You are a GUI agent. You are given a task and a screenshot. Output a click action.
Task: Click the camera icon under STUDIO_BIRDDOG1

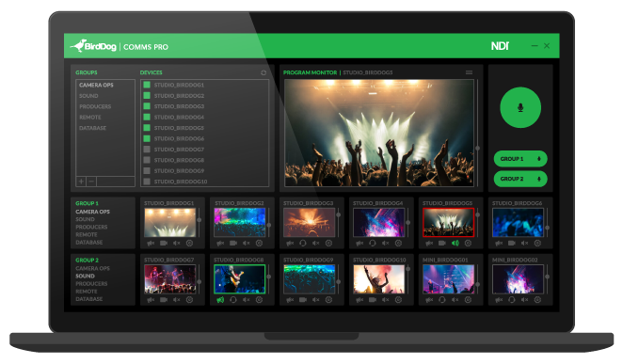click(x=164, y=243)
